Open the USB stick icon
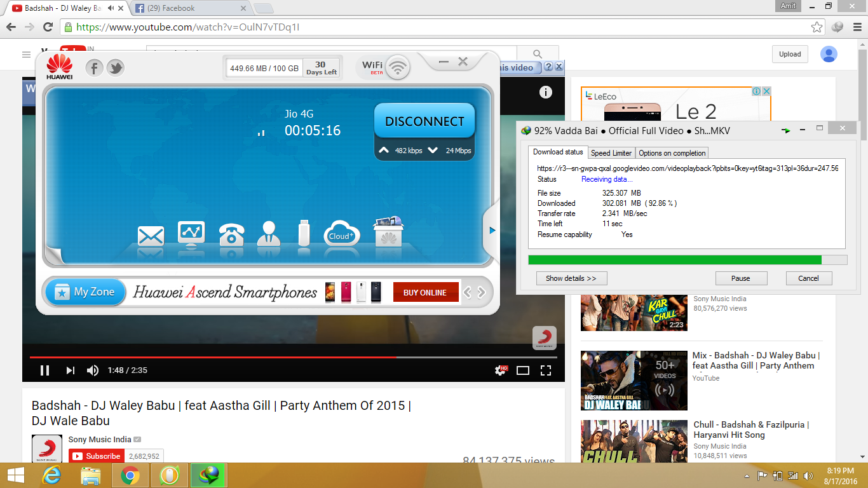 click(x=304, y=233)
